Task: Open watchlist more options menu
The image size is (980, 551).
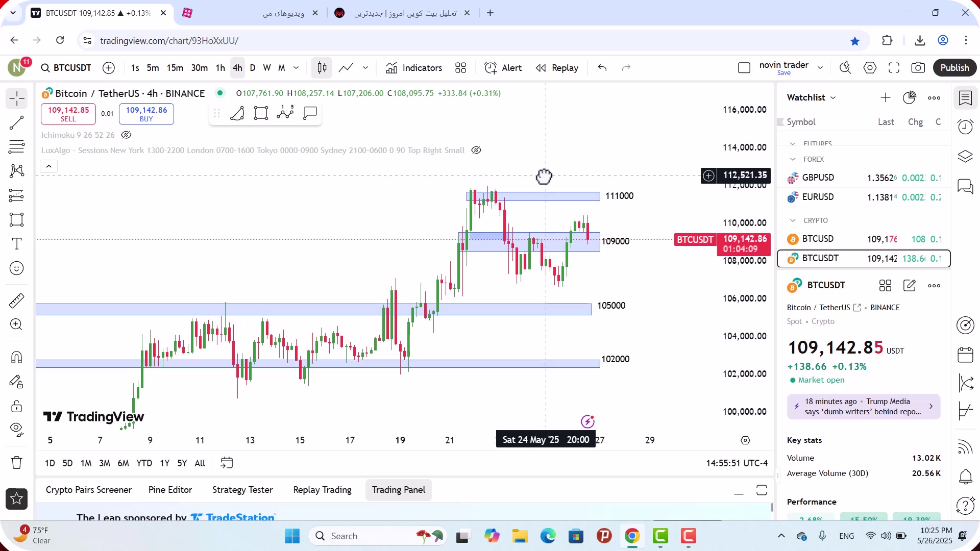Action: [934, 97]
